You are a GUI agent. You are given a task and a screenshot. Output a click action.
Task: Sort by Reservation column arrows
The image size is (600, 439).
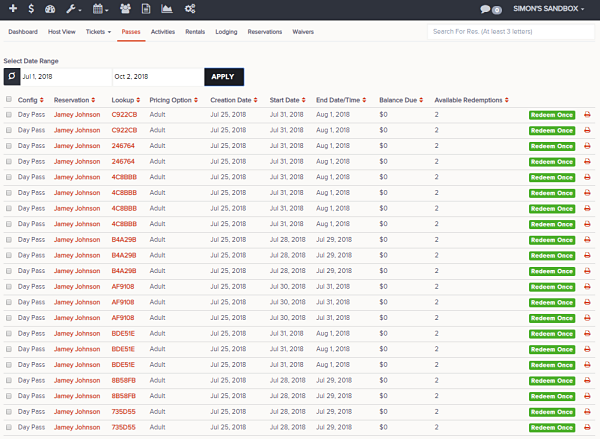tap(93, 100)
